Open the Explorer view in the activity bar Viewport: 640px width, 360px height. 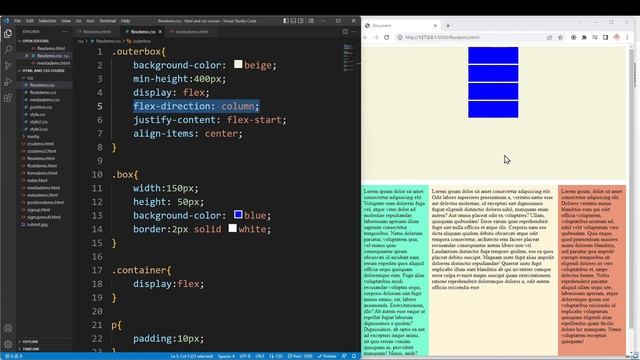tap(8, 33)
